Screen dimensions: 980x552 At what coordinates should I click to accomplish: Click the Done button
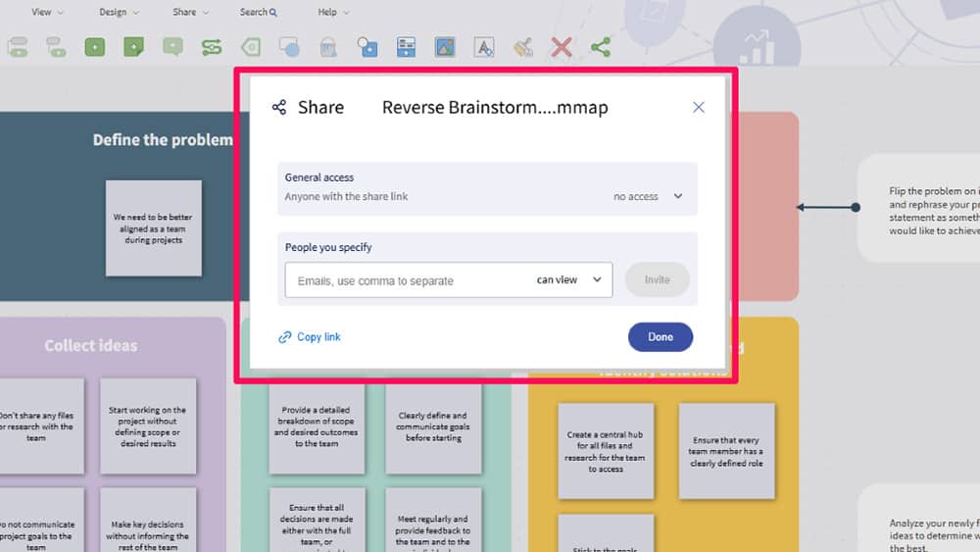(661, 337)
